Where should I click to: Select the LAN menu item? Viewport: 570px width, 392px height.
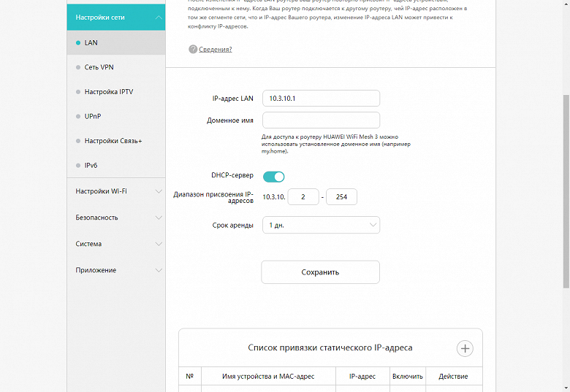(91, 42)
